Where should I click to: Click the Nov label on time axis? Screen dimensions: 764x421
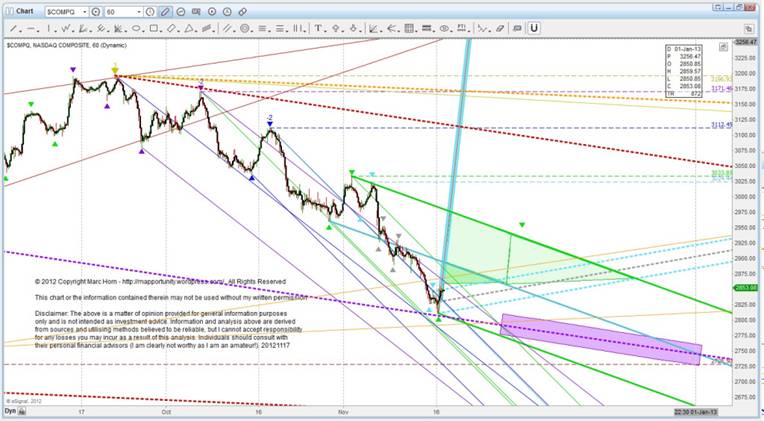(x=344, y=412)
